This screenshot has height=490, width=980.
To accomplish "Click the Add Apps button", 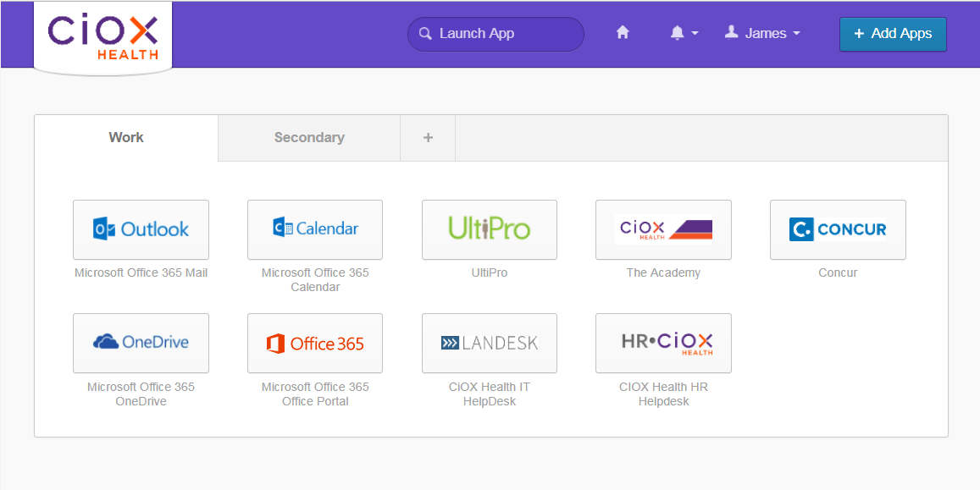I will (x=893, y=34).
